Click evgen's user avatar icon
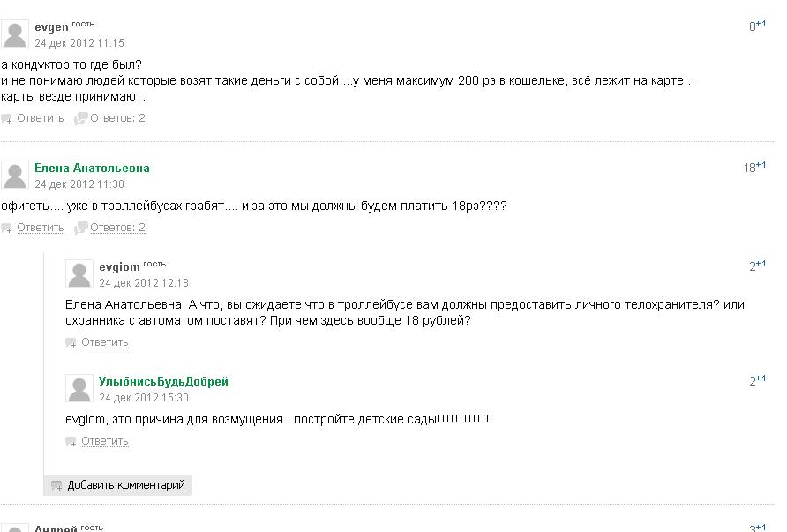Viewport: 787px width, 532px height. click(14, 34)
